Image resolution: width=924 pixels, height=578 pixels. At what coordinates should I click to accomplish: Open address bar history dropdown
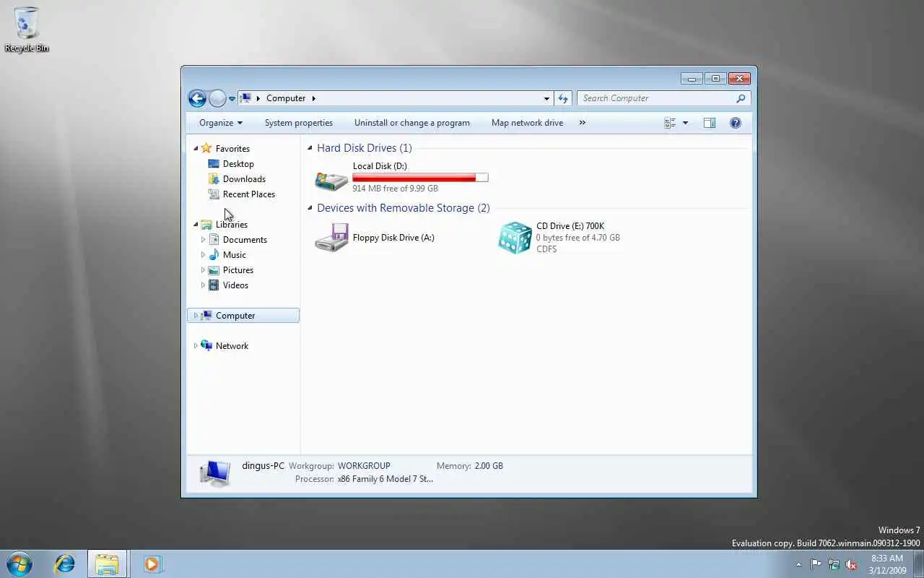tap(546, 98)
